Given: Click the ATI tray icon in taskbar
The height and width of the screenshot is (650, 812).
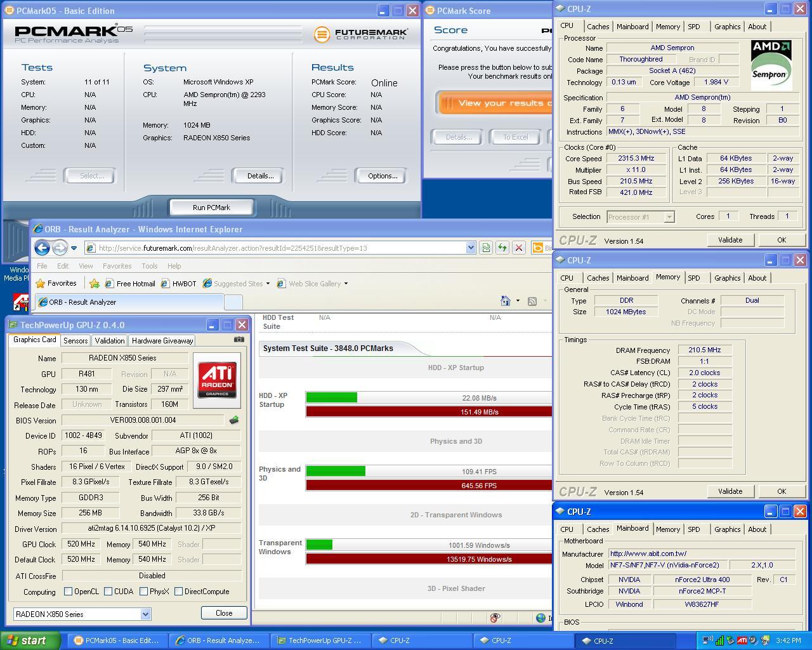Looking at the screenshot, I should coord(742,640).
